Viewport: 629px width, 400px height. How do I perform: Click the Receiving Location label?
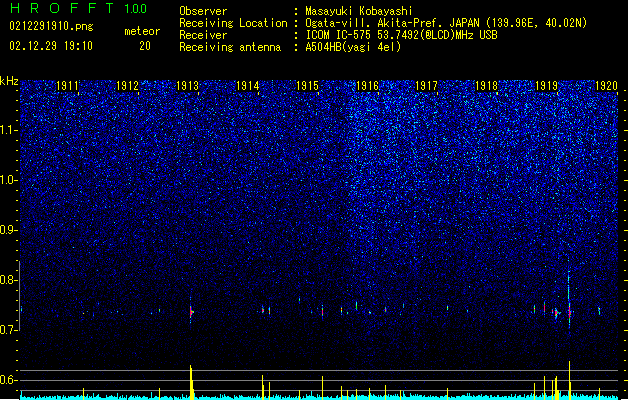[x=233, y=23]
